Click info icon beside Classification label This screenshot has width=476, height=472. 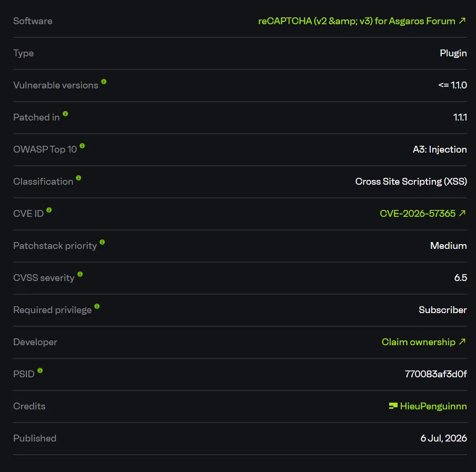(x=78, y=178)
